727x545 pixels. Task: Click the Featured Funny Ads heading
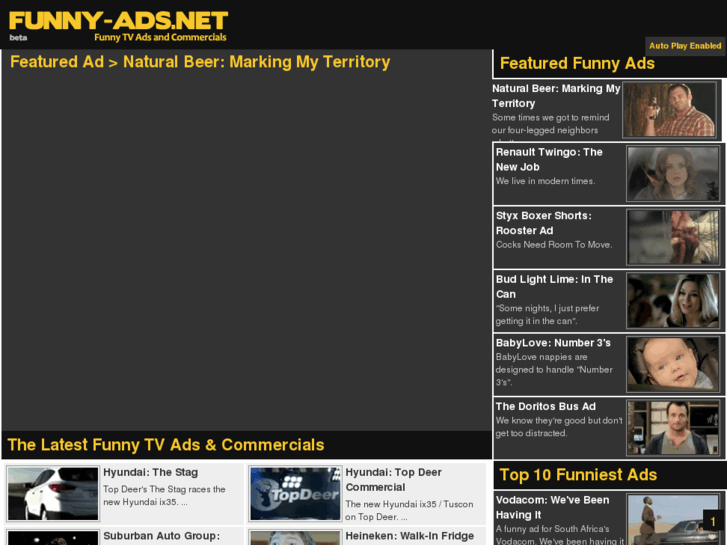[x=577, y=63]
